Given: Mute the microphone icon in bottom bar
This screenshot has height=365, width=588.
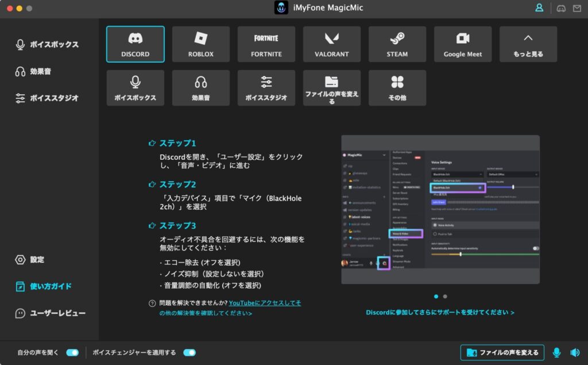Looking at the screenshot, I should tap(556, 352).
